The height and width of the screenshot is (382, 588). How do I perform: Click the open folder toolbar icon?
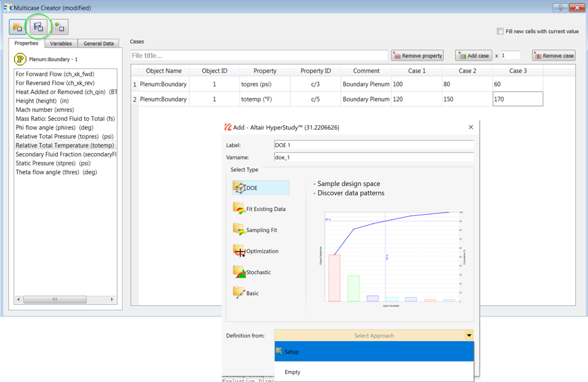(x=17, y=27)
